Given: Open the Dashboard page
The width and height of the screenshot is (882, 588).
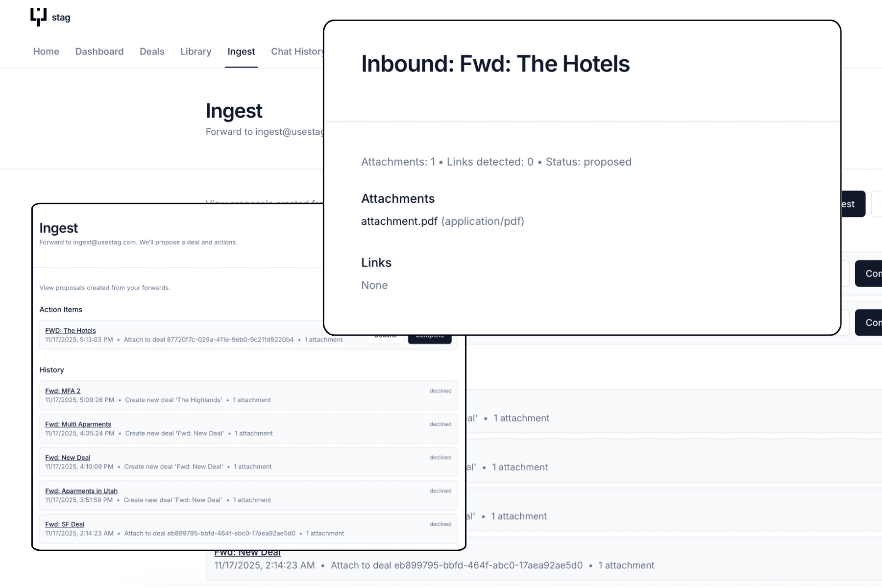Looking at the screenshot, I should coord(99,51).
